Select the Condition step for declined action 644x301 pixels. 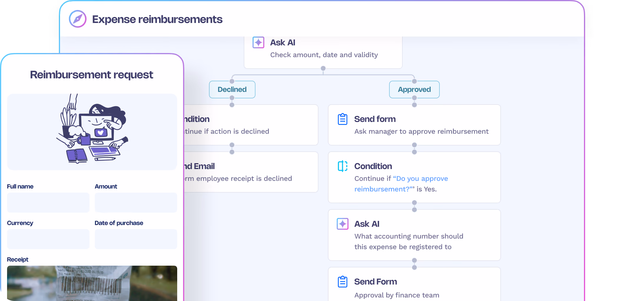point(251,125)
